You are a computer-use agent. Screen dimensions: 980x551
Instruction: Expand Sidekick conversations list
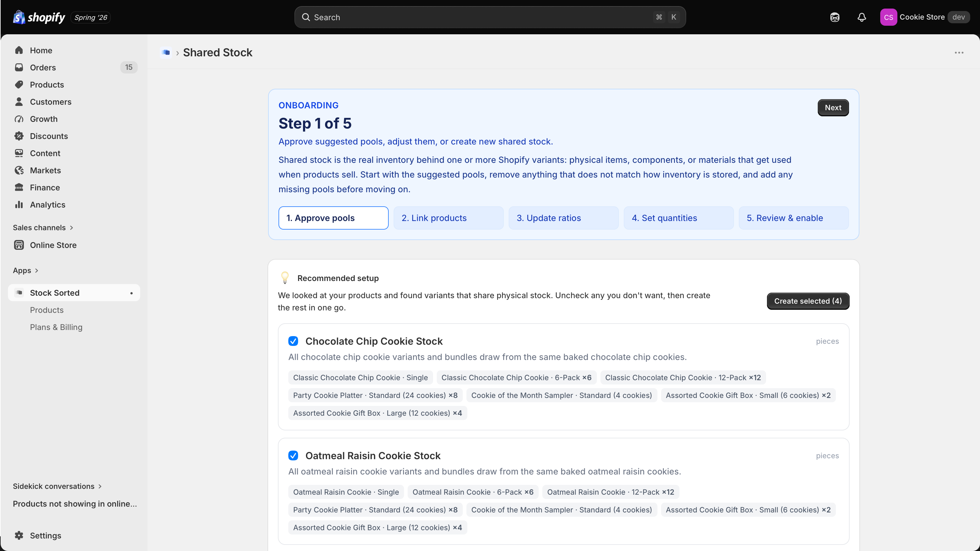(x=58, y=486)
